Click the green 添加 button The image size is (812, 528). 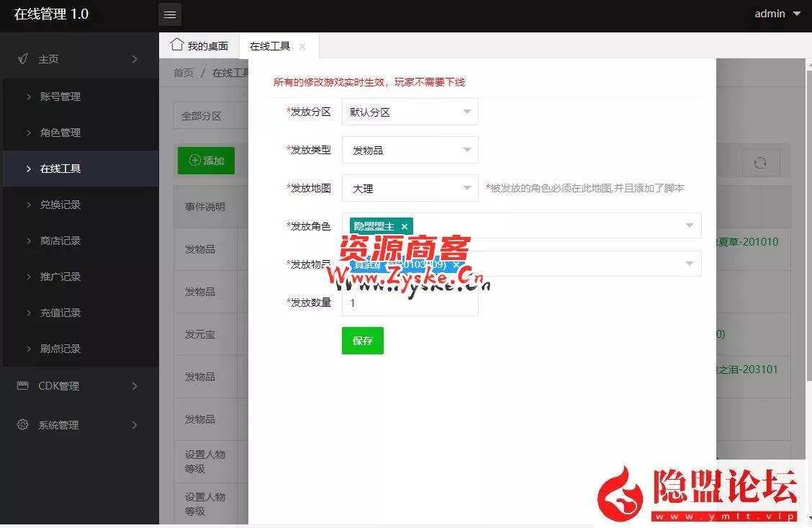click(x=206, y=161)
